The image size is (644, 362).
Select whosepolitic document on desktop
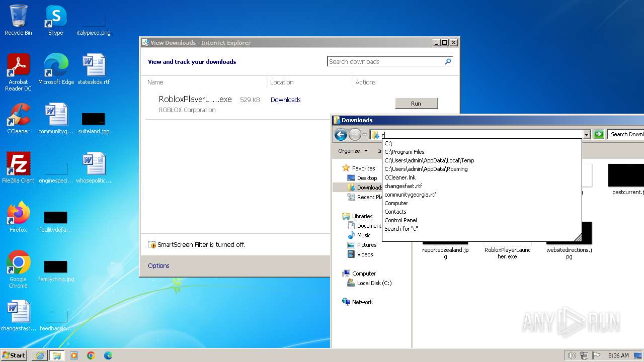click(94, 168)
